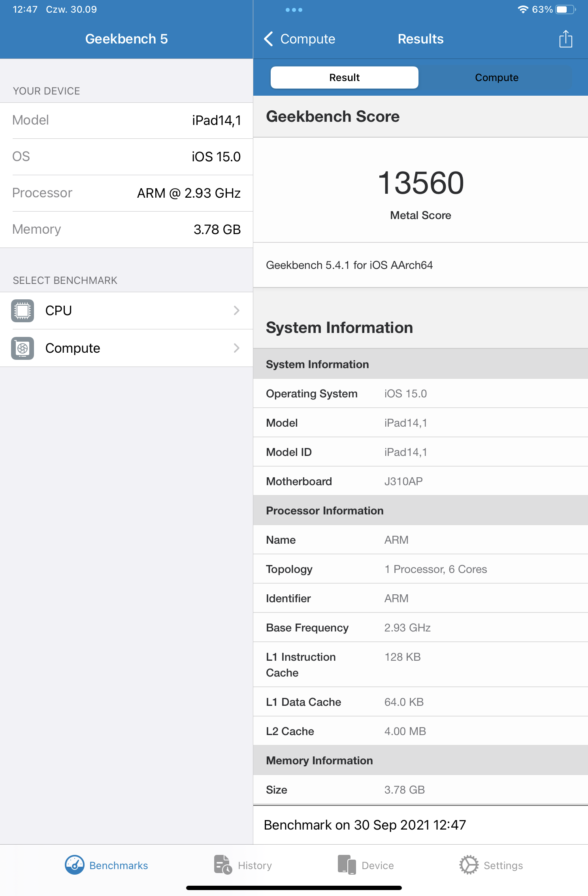Viewport: 588px width, 896px height.
Task: Open the History document icon
Action: pos(223,865)
